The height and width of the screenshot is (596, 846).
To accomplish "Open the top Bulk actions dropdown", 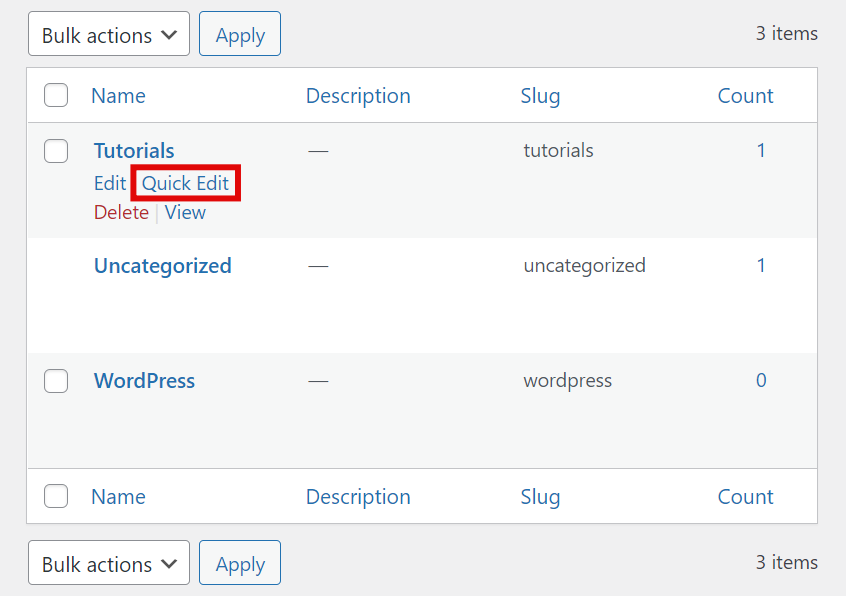I will pyautogui.click(x=108, y=33).
